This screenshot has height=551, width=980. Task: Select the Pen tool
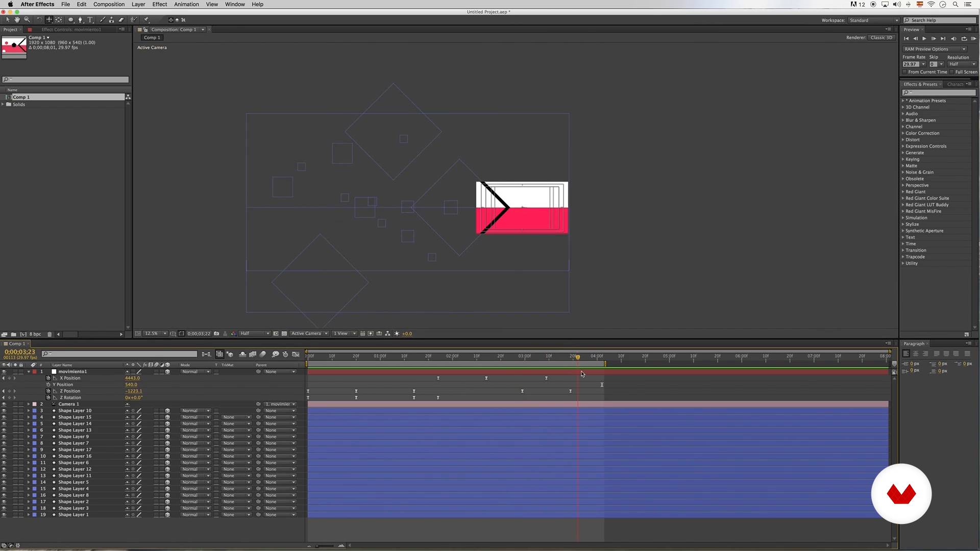tap(81, 20)
